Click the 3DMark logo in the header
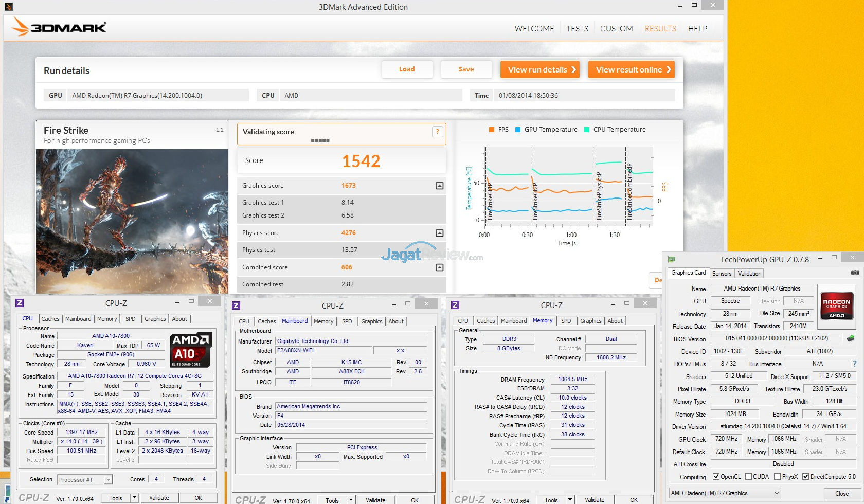Image resolution: width=864 pixels, height=504 pixels. pyautogui.click(x=60, y=27)
